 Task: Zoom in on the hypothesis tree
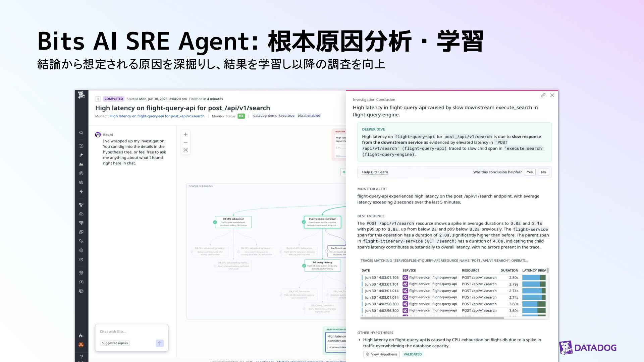(185, 134)
